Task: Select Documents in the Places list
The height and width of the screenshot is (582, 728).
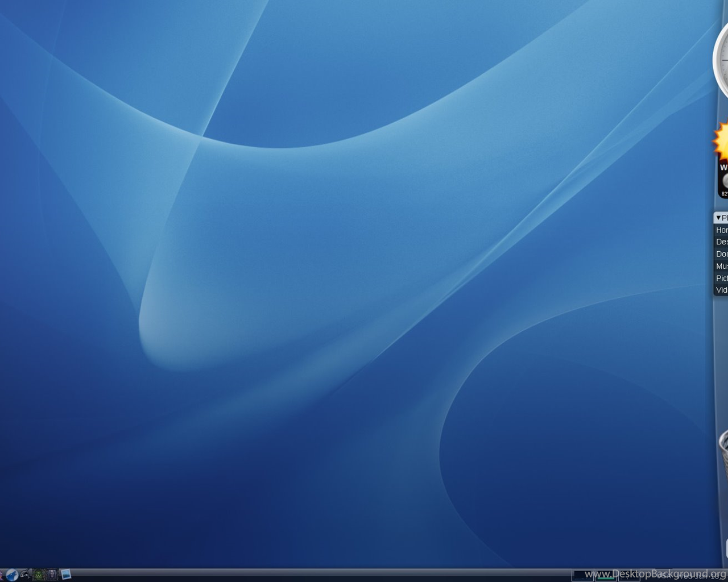Action: (x=722, y=254)
